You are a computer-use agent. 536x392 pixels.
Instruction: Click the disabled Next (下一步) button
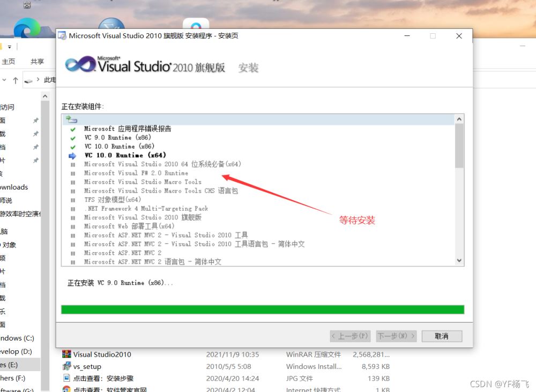click(397, 336)
